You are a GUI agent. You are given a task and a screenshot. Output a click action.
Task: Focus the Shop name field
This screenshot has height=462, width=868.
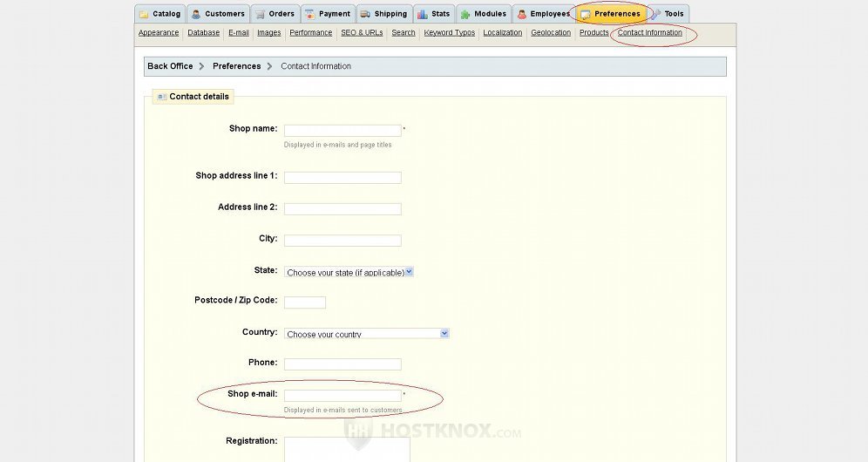[x=342, y=131]
